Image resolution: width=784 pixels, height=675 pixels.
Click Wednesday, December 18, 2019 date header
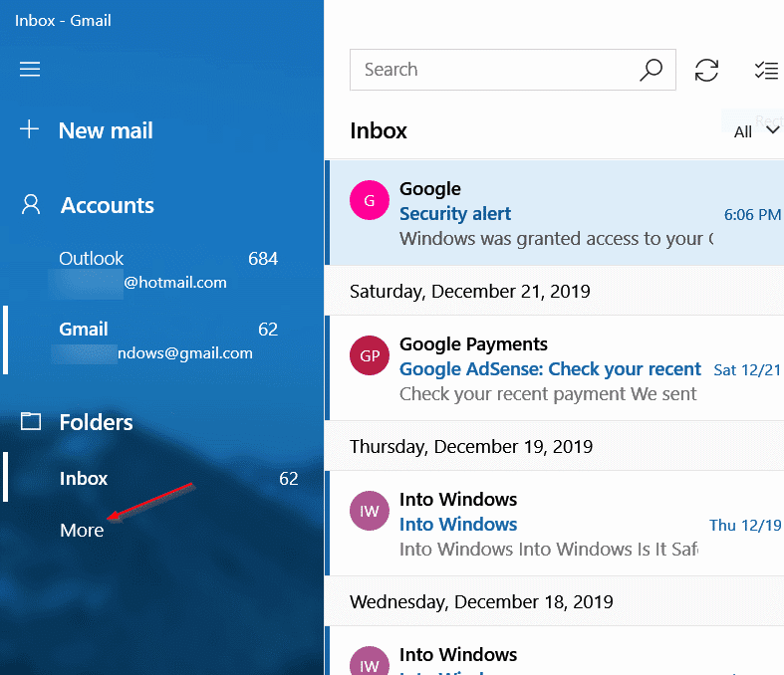[x=481, y=602]
